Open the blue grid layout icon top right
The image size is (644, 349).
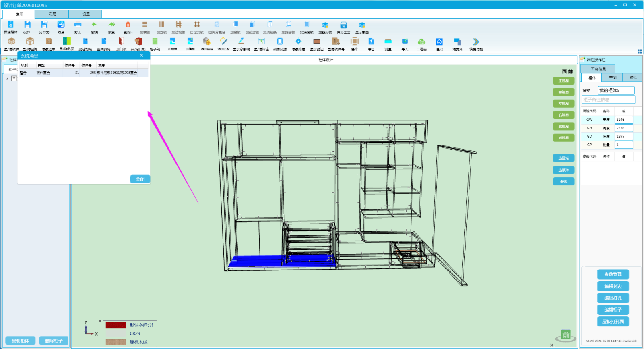[640, 51]
